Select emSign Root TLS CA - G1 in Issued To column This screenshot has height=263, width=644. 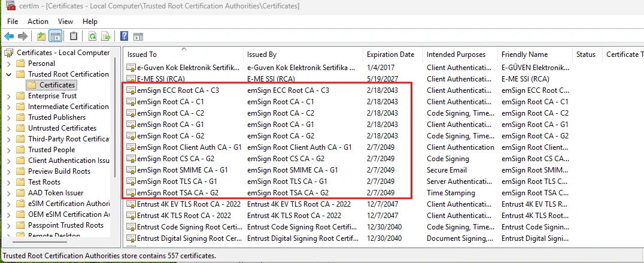click(x=177, y=181)
